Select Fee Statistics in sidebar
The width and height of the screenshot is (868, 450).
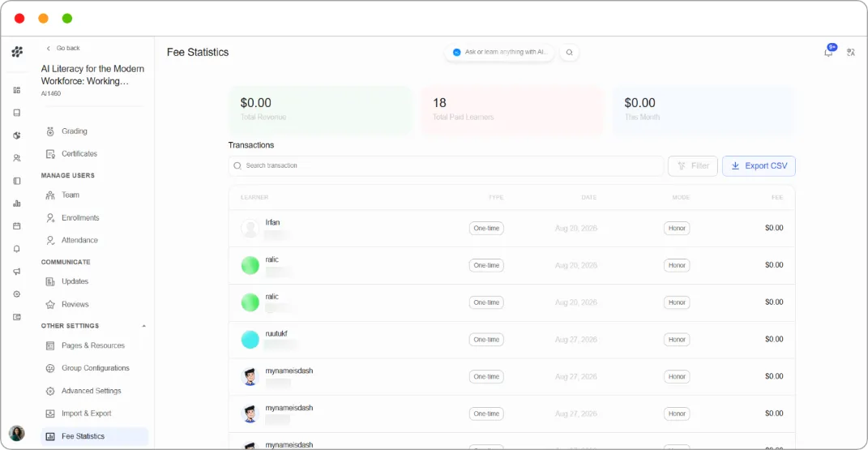(x=95, y=436)
